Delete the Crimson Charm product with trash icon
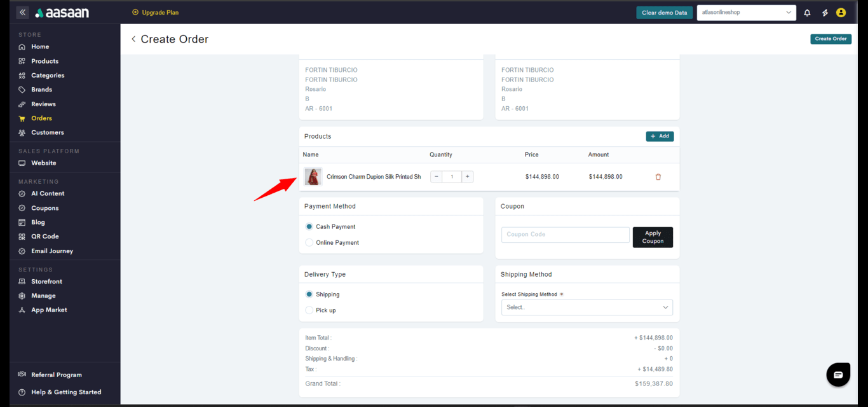The height and width of the screenshot is (407, 868). pos(658,177)
